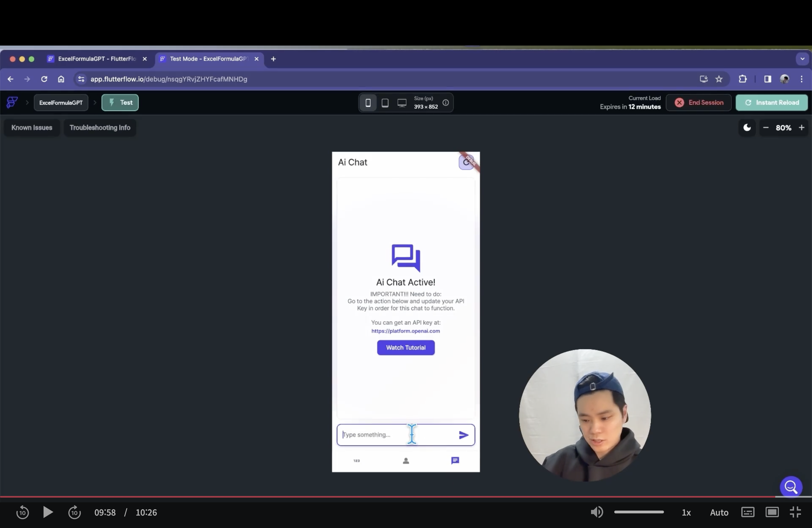Rewind video 10 seconds
812x528 pixels.
point(23,512)
